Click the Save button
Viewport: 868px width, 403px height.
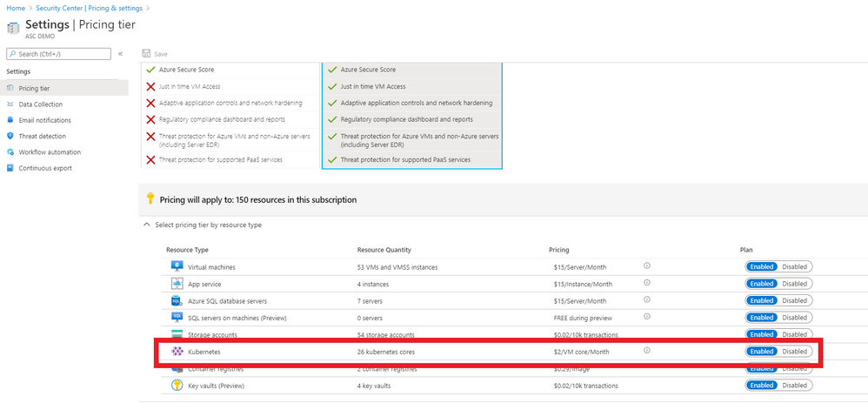point(155,54)
